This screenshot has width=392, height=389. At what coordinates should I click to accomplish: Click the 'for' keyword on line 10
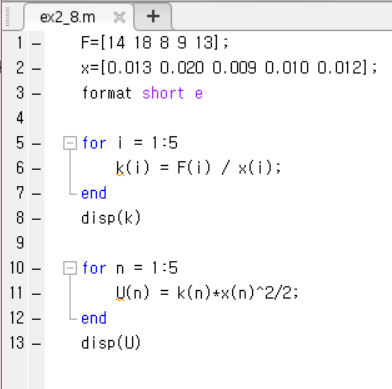point(94,268)
